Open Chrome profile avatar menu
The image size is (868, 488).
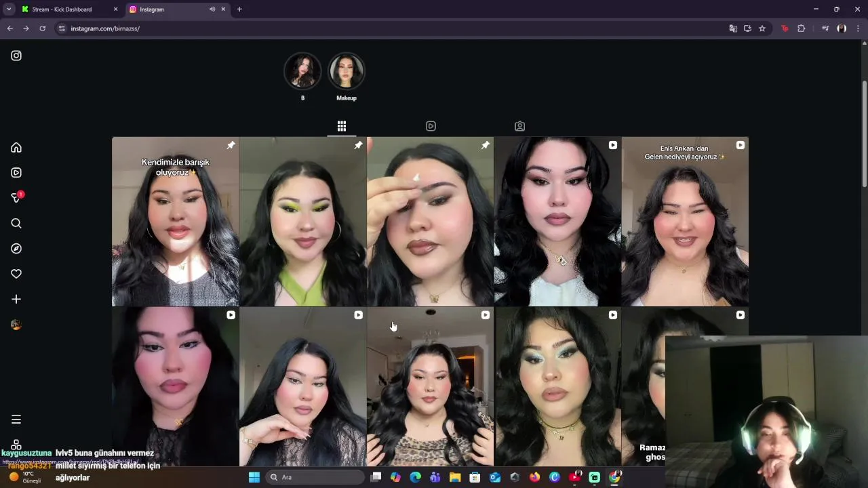pyautogui.click(x=842, y=28)
